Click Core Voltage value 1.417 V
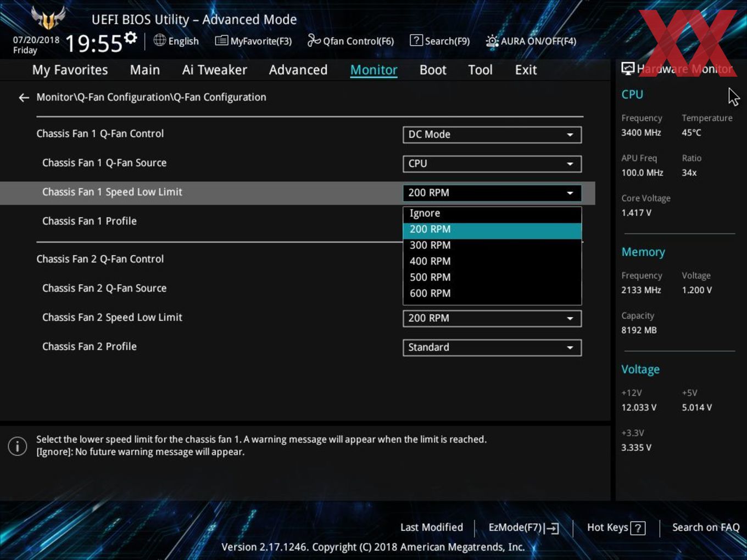This screenshot has width=747, height=560. click(636, 213)
